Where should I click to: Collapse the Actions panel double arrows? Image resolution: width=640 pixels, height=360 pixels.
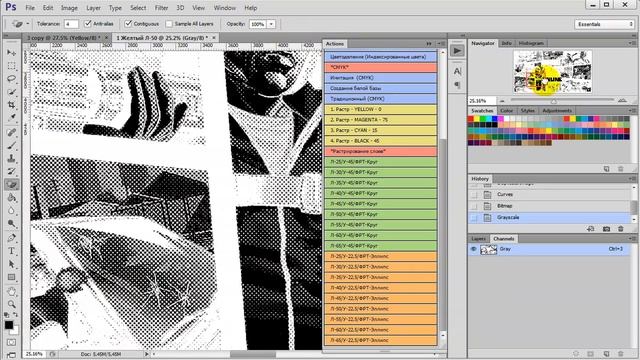(429, 44)
